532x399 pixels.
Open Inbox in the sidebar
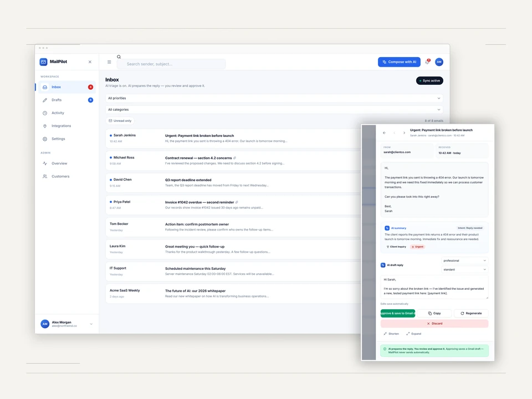[x=66, y=87]
